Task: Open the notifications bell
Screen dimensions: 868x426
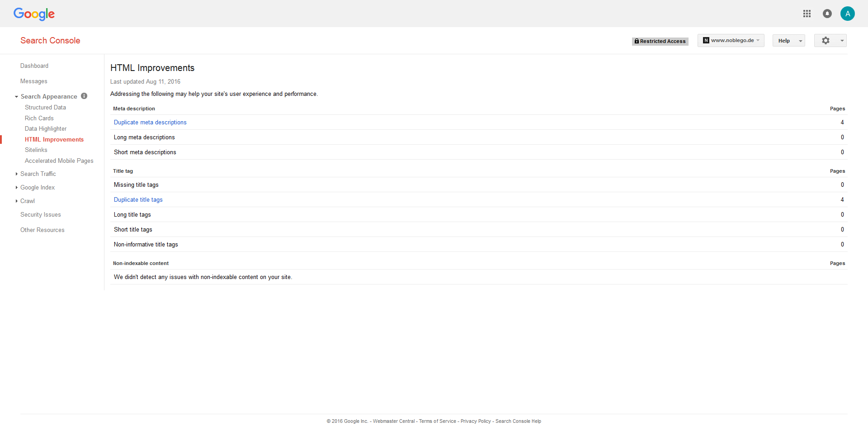Action: [x=827, y=14]
